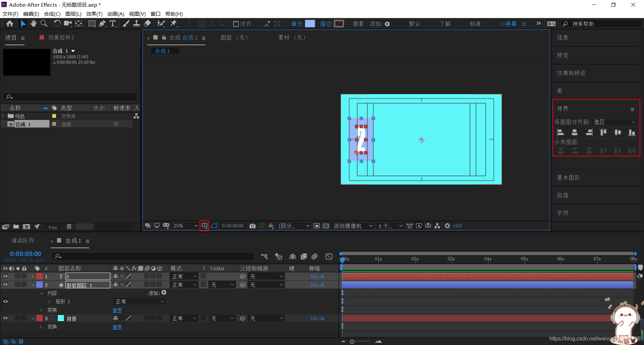Expand the 纯色 folder in project

pos(3,116)
